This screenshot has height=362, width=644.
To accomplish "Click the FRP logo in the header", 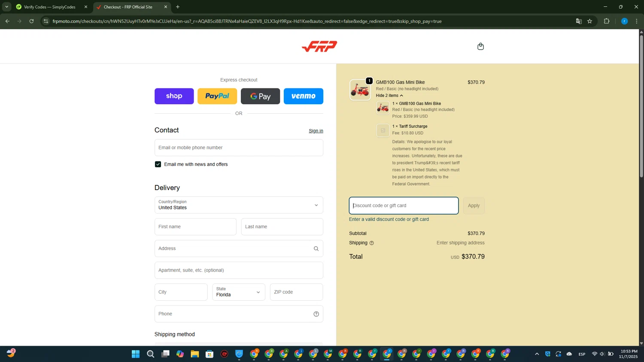I will tap(319, 46).
